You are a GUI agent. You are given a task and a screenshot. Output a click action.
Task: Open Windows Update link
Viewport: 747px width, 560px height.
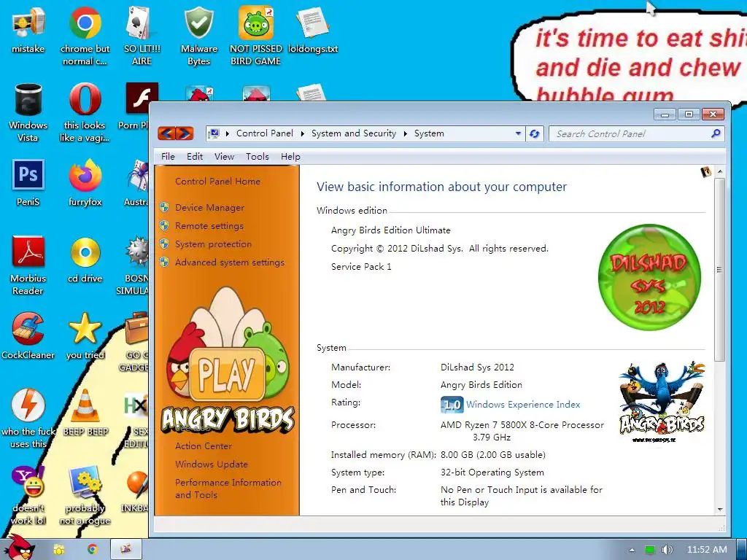point(212,464)
